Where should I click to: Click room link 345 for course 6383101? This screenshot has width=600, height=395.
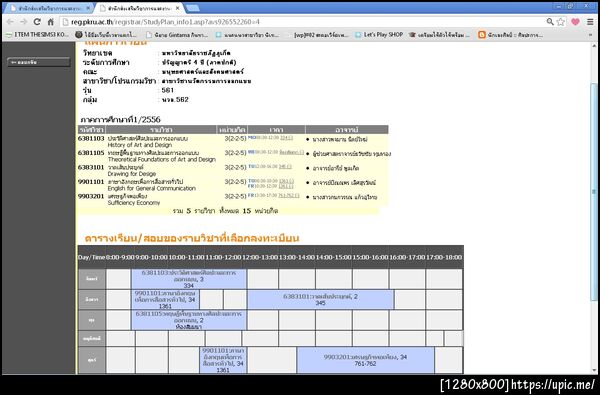pos(285,166)
